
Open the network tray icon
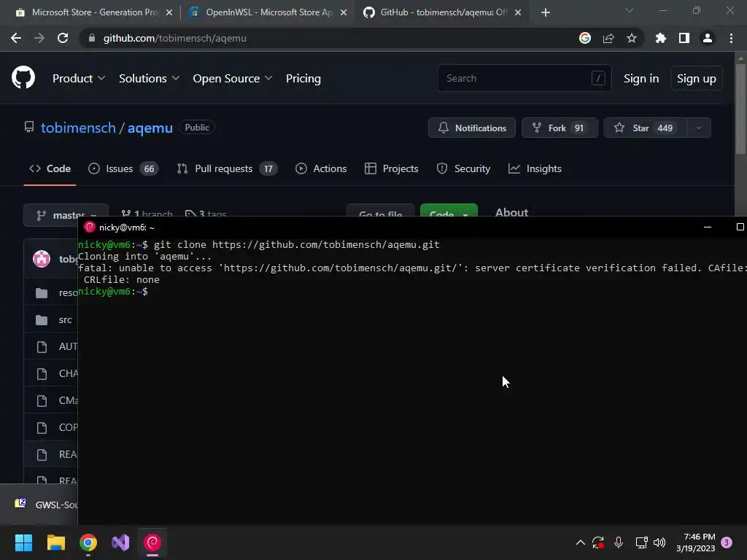(641, 542)
